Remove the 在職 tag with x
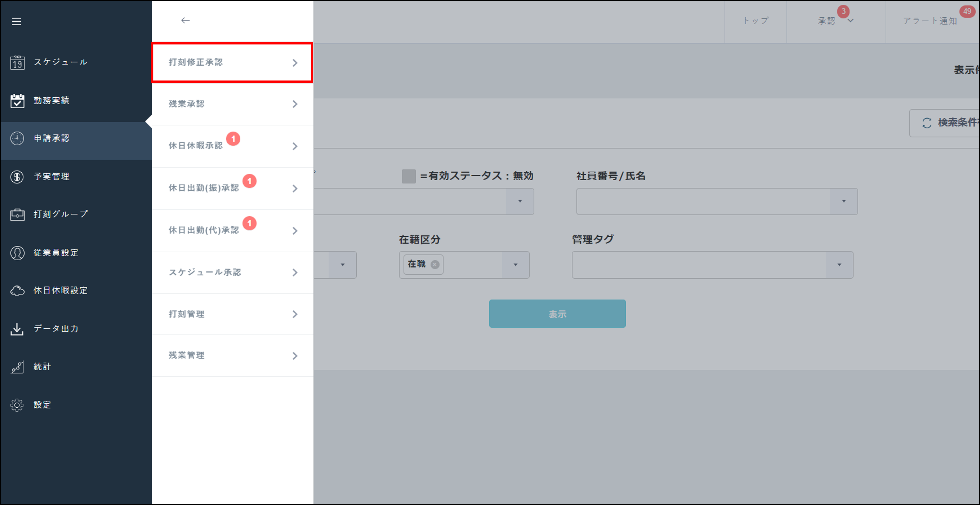 click(434, 264)
